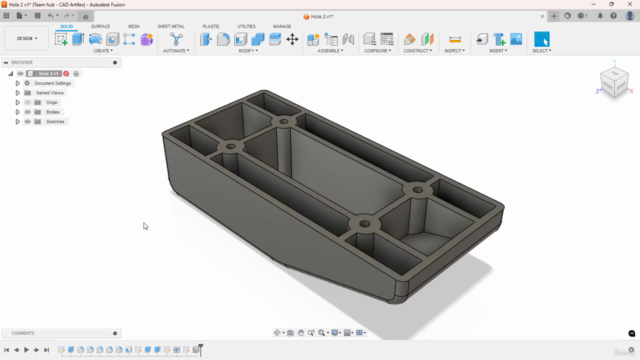The image size is (640, 360).
Task: Activate the blue Select tool
Action: coord(542,39)
